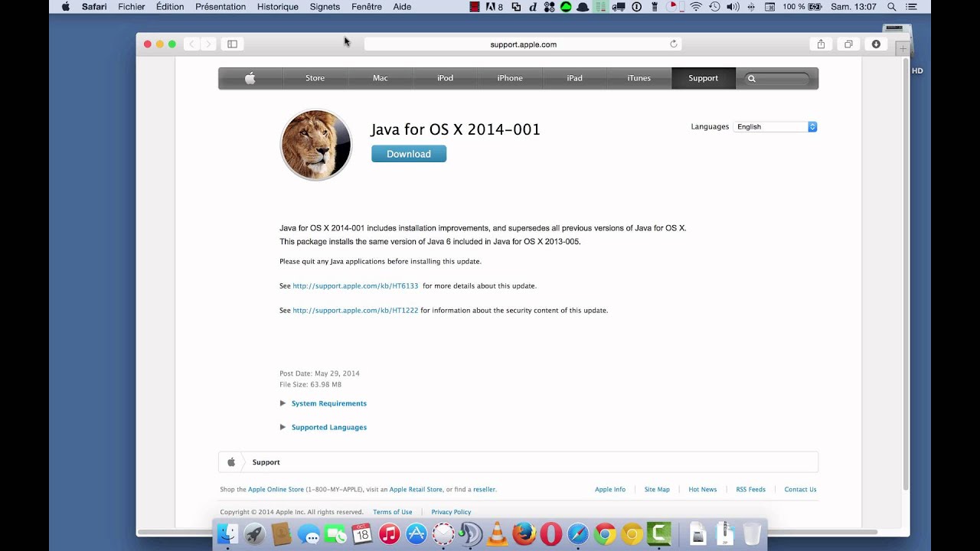The height and width of the screenshot is (551, 980).
Task: Open the Signets menu
Action: [x=325, y=7]
